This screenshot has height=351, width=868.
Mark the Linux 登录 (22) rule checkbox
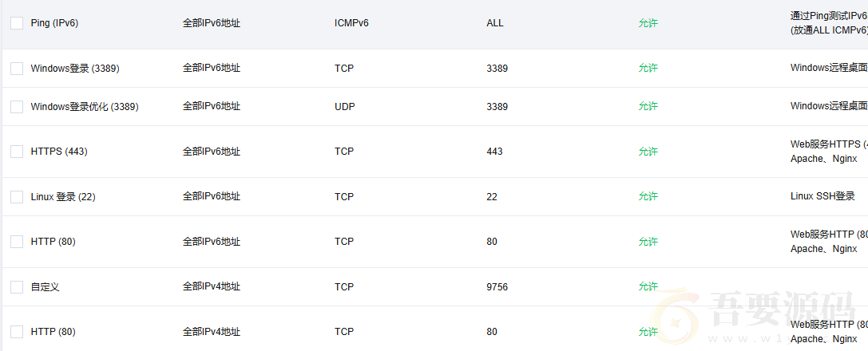click(17, 197)
